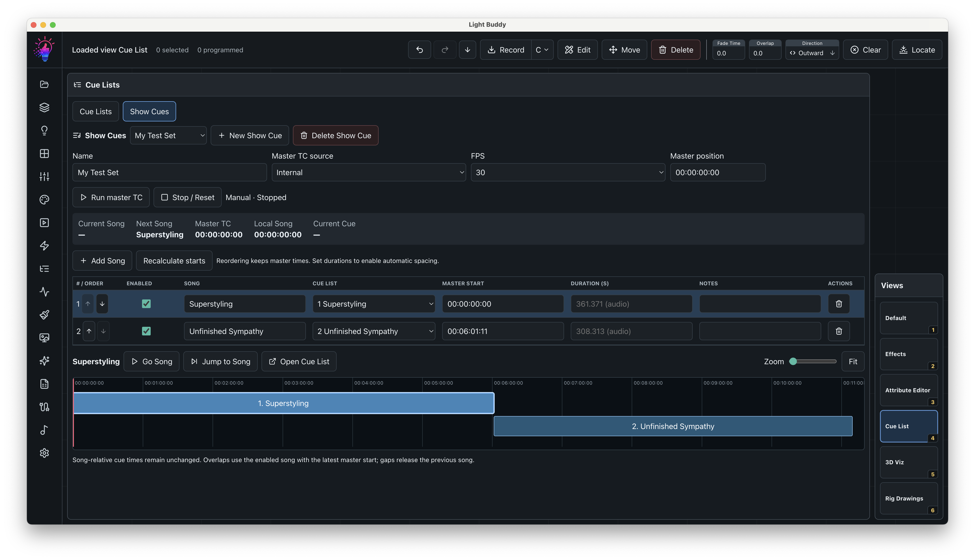Click Recalculate starts
The width and height of the screenshot is (975, 560).
point(174,261)
